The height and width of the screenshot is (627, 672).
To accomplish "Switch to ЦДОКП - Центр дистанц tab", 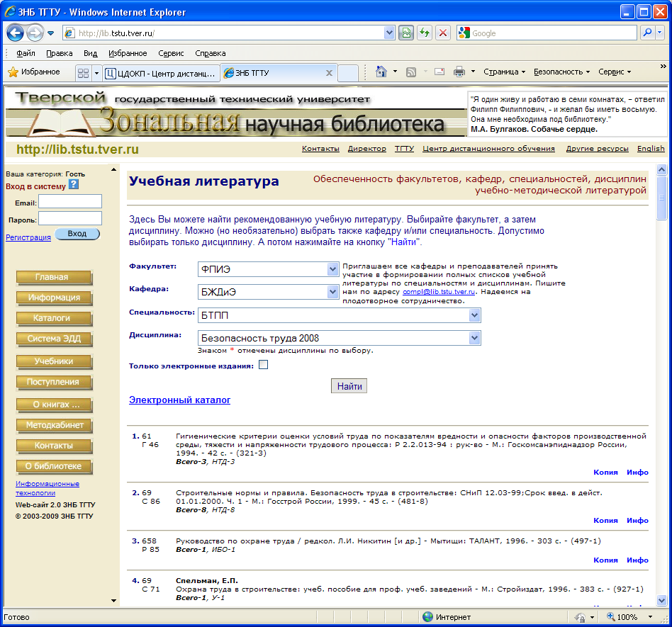I will (161, 73).
